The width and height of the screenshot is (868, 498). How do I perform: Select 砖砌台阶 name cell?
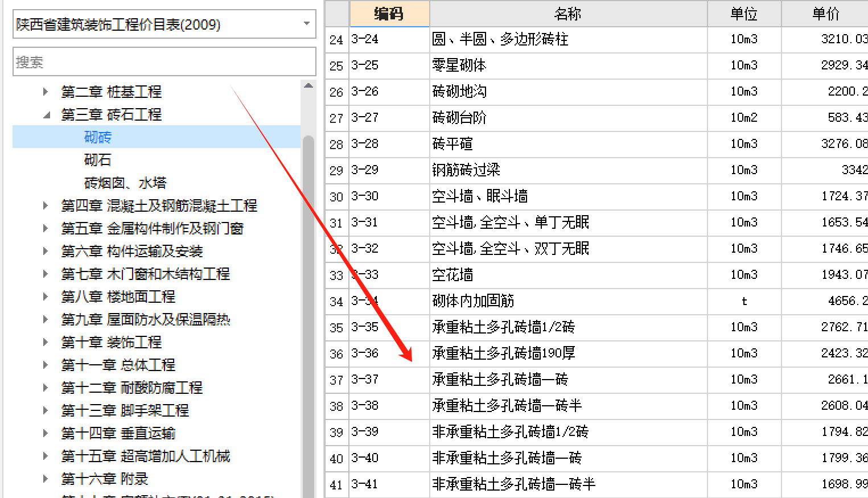tap(568, 118)
